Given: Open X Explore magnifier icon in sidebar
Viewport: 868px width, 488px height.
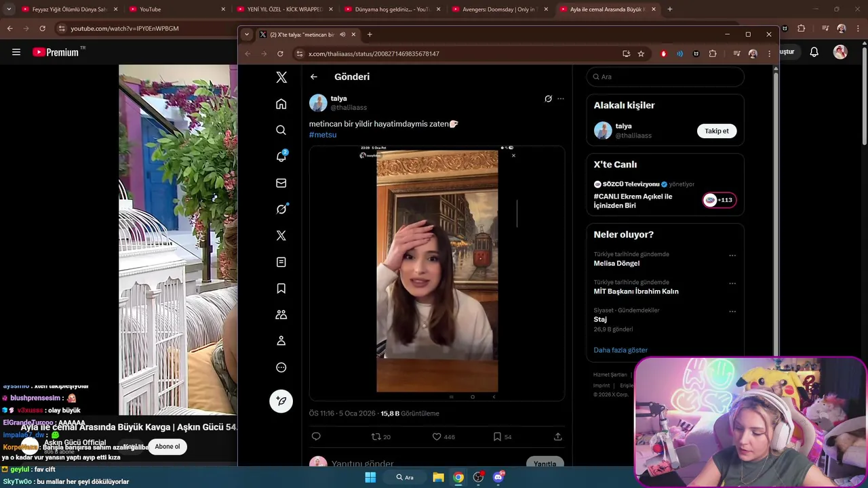Looking at the screenshot, I should 281,130.
